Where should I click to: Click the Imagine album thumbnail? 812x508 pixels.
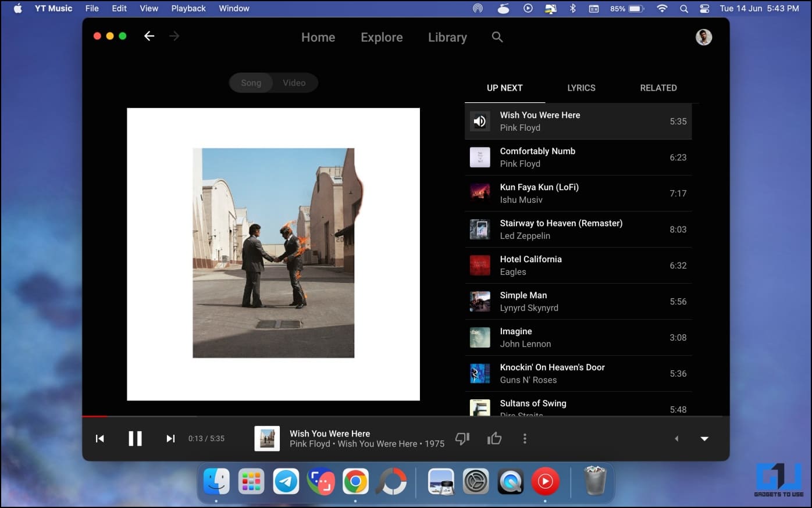point(480,338)
